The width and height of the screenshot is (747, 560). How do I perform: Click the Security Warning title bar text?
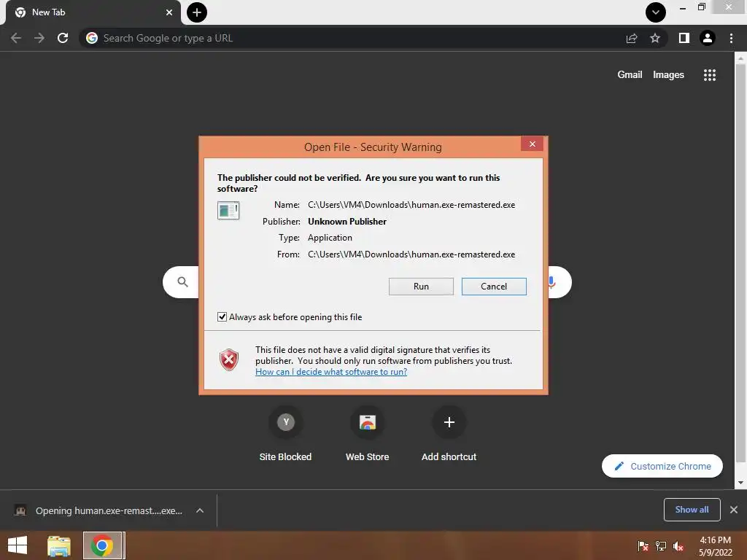coord(373,147)
